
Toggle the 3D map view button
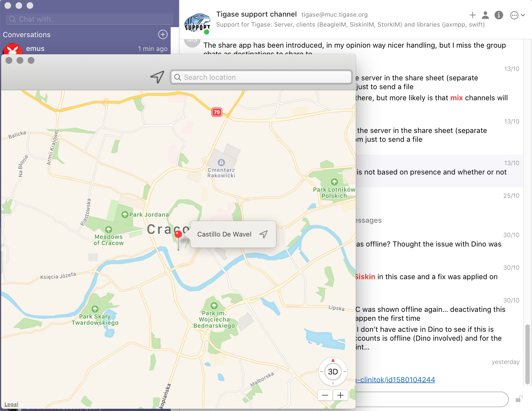[333, 372]
